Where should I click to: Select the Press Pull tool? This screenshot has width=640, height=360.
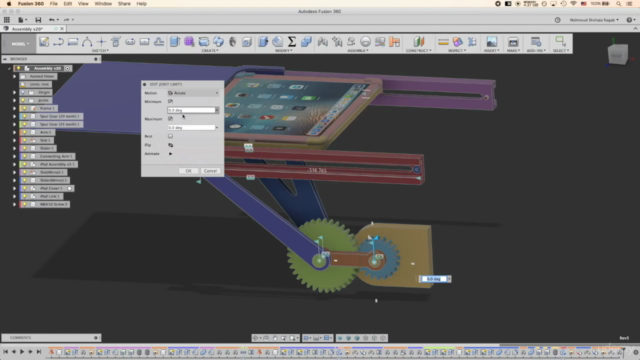[263, 42]
